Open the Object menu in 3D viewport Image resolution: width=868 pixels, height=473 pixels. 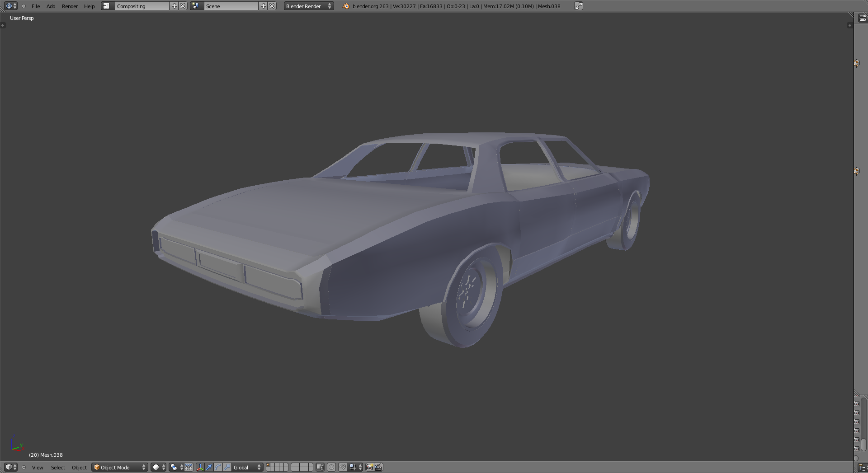[x=79, y=467]
